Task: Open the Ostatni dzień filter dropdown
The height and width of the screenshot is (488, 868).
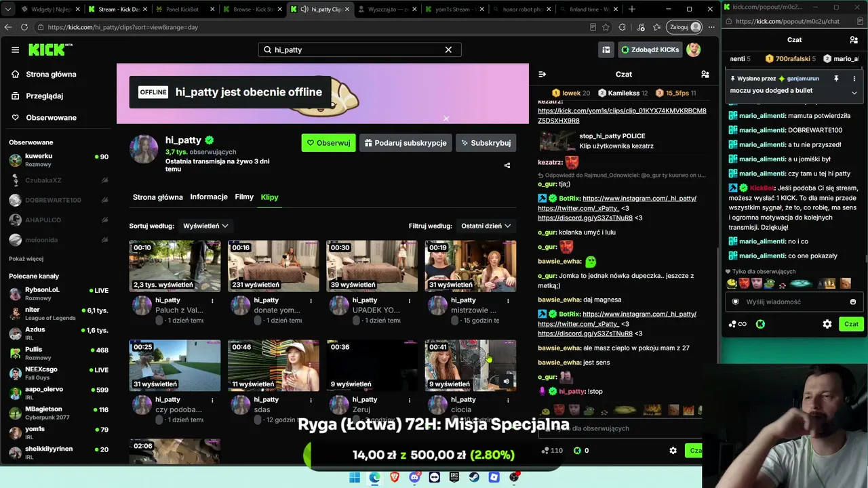Action: tap(486, 226)
